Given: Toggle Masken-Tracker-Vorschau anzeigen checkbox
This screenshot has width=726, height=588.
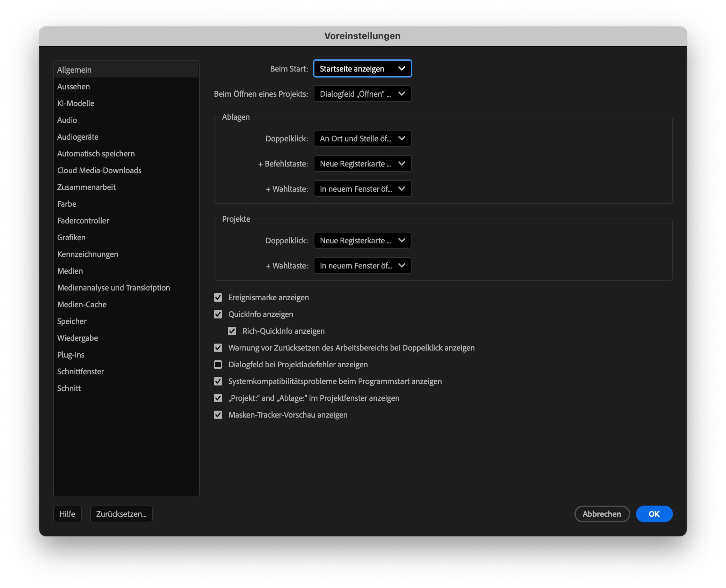Looking at the screenshot, I should pos(218,415).
